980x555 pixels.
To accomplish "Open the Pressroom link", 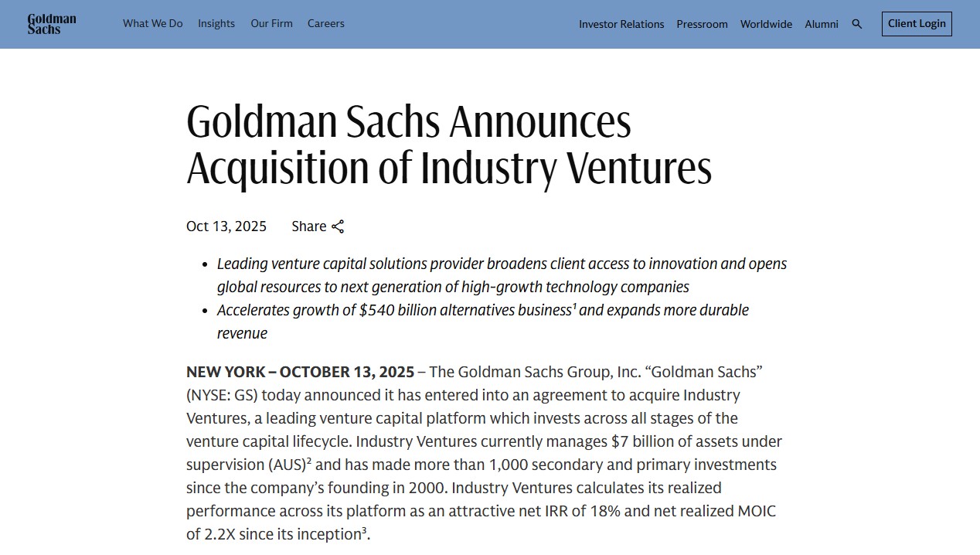I will (x=702, y=24).
